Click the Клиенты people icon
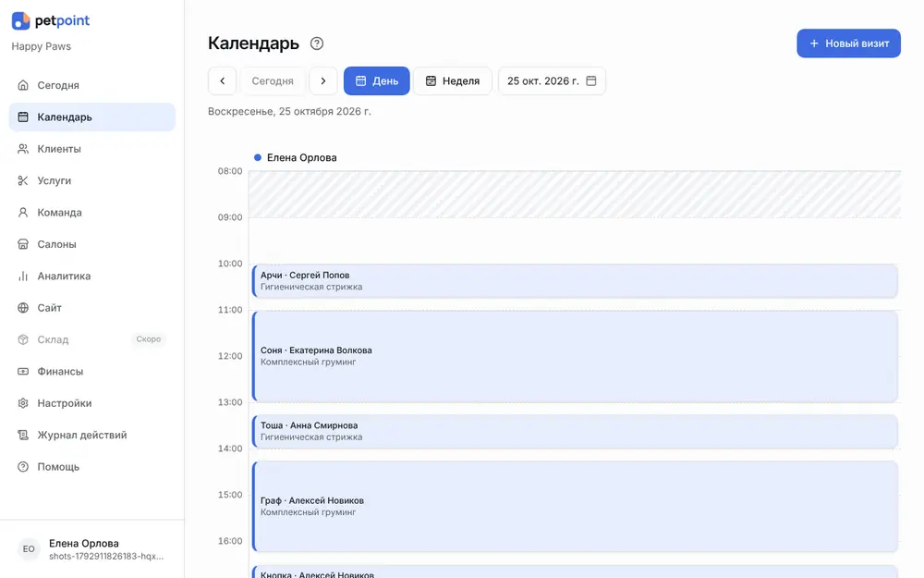Viewport: 924px width, 578px height. [x=23, y=149]
